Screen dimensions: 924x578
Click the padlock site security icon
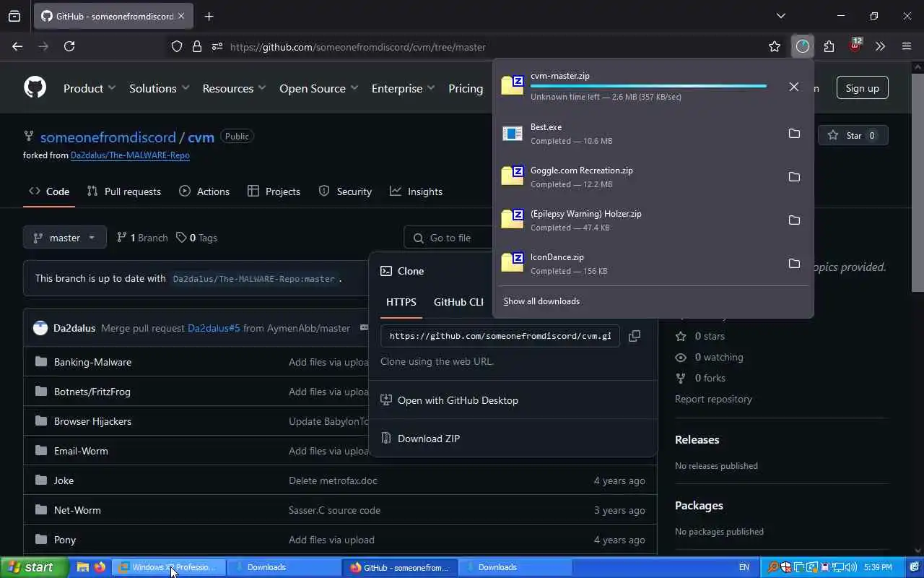pos(197,46)
